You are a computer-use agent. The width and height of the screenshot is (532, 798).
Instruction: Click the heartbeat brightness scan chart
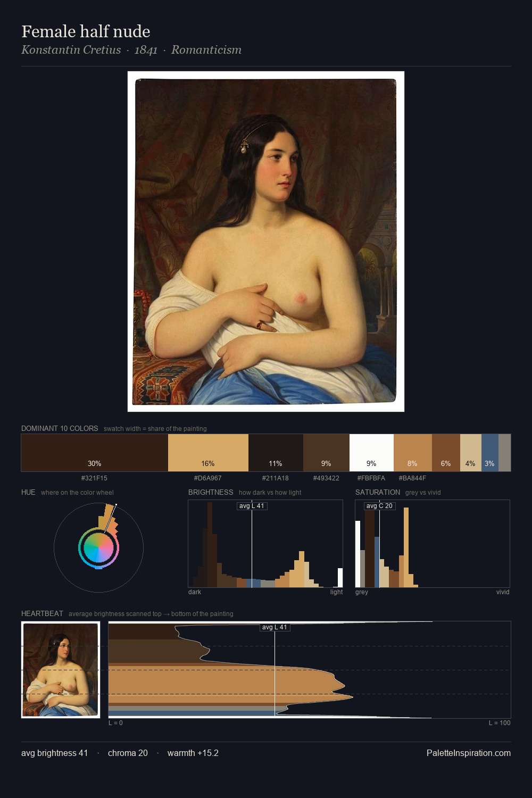coord(310,670)
